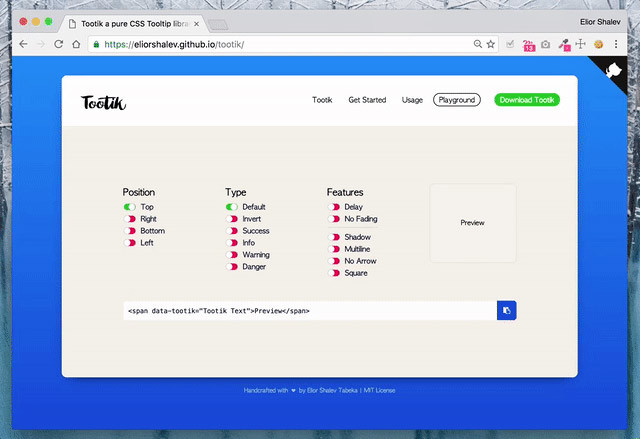Open the cookie extension icon

598,44
